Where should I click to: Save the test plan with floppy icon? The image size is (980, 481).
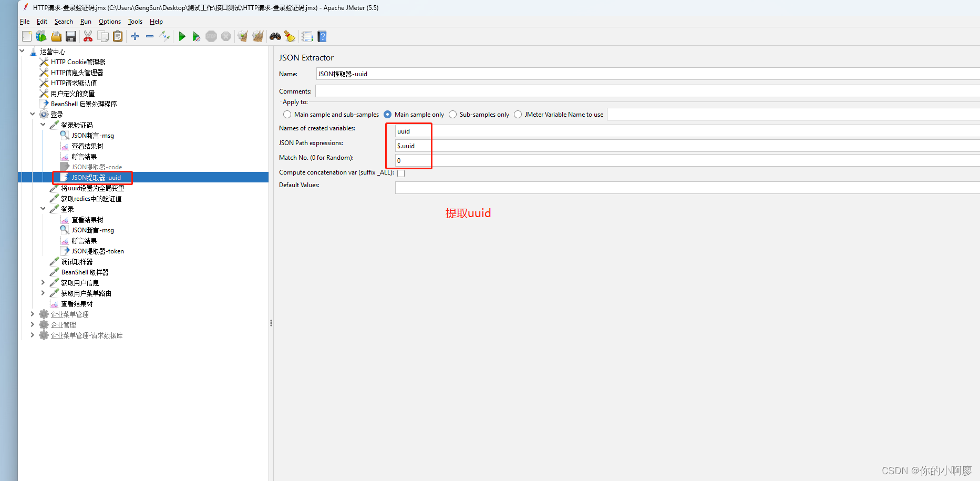coord(71,36)
